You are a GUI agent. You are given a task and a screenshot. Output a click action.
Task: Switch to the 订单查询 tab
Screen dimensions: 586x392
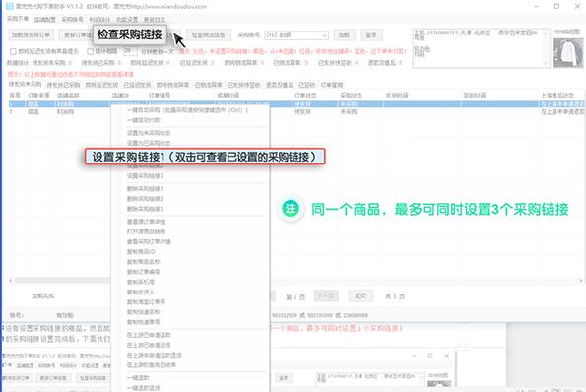coord(332,85)
